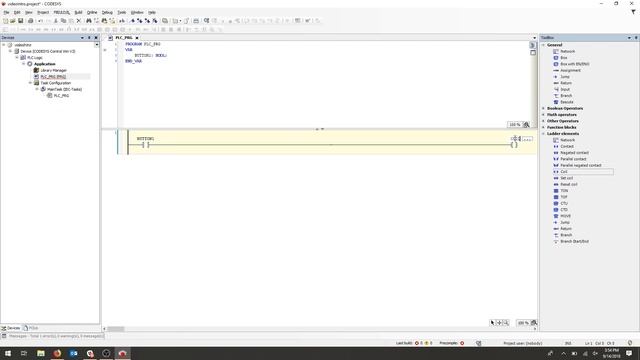Collapse the MainTask node

(37, 89)
